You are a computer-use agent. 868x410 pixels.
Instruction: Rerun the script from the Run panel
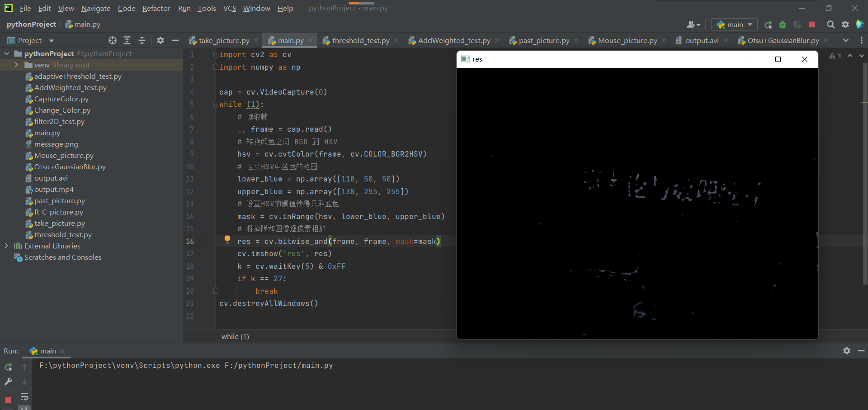click(x=8, y=367)
